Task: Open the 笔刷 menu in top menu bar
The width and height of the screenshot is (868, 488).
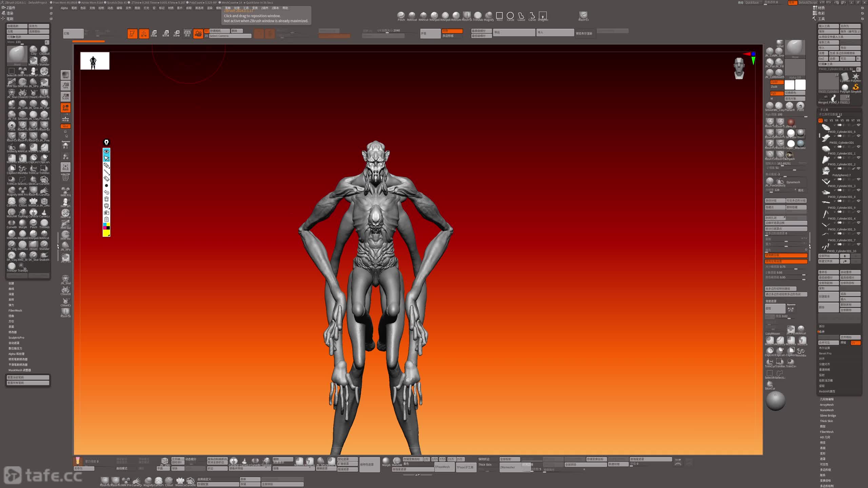Action: [x=74, y=8]
